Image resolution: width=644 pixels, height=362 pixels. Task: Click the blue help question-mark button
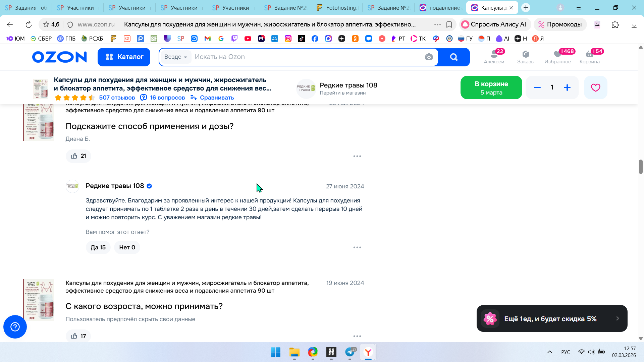(15, 327)
